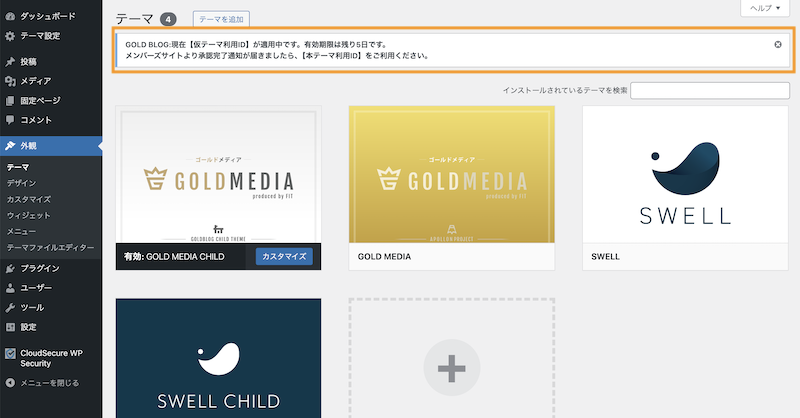
Task: Click the 外観 paintbrush icon
Action: tap(10, 146)
